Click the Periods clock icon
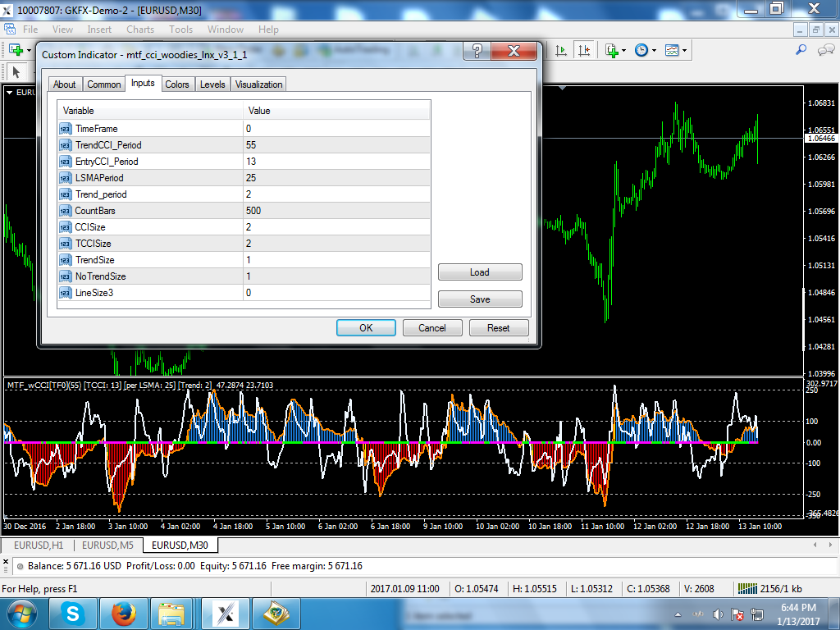The width and height of the screenshot is (840, 630). (x=641, y=50)
